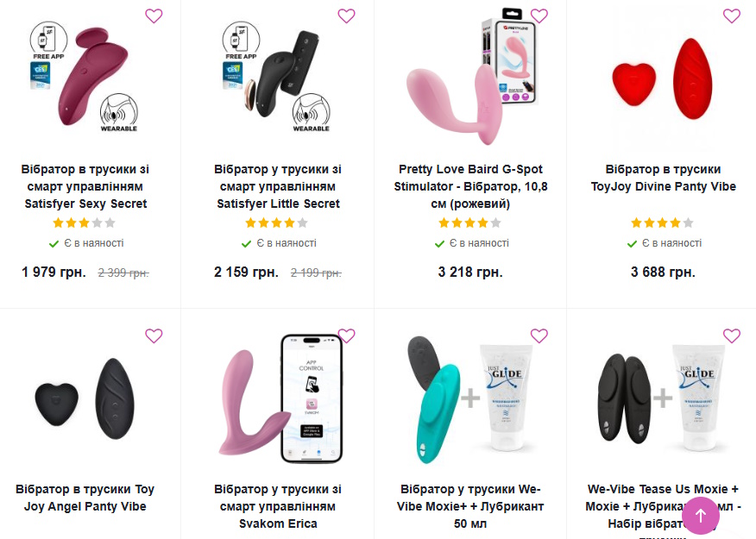
Task: Open Pretty Love Baird G-Spot Stimulator title
Action: 470,186
